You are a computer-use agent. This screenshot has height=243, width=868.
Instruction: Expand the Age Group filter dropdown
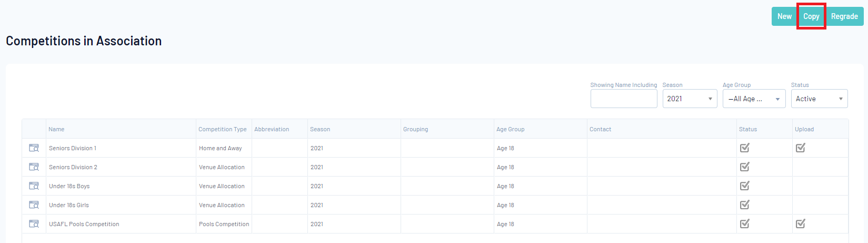(754, 99)
